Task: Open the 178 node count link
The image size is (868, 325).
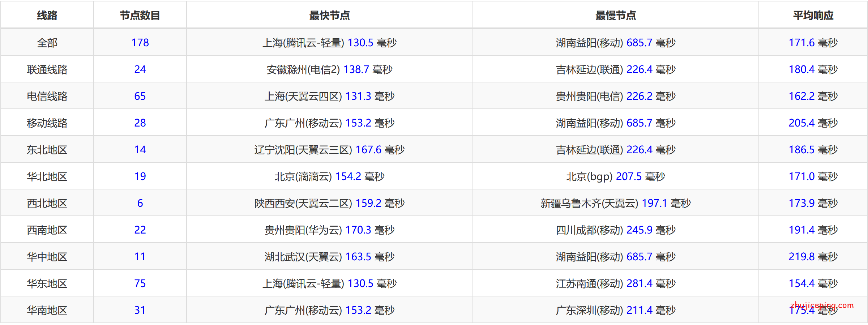Action: coord(140,43)
